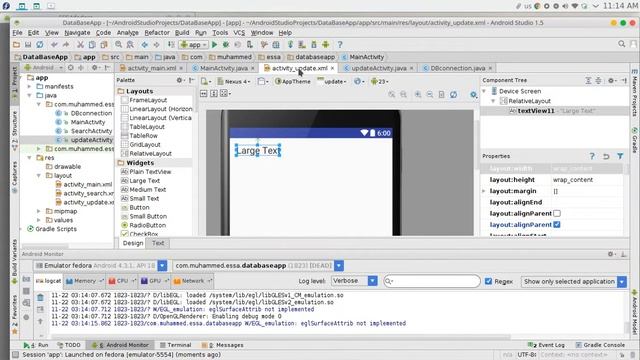The width and height of the screenshot is (640, 360).
Task: Click the Open folder toolbar icon
Action: point(16,44)
